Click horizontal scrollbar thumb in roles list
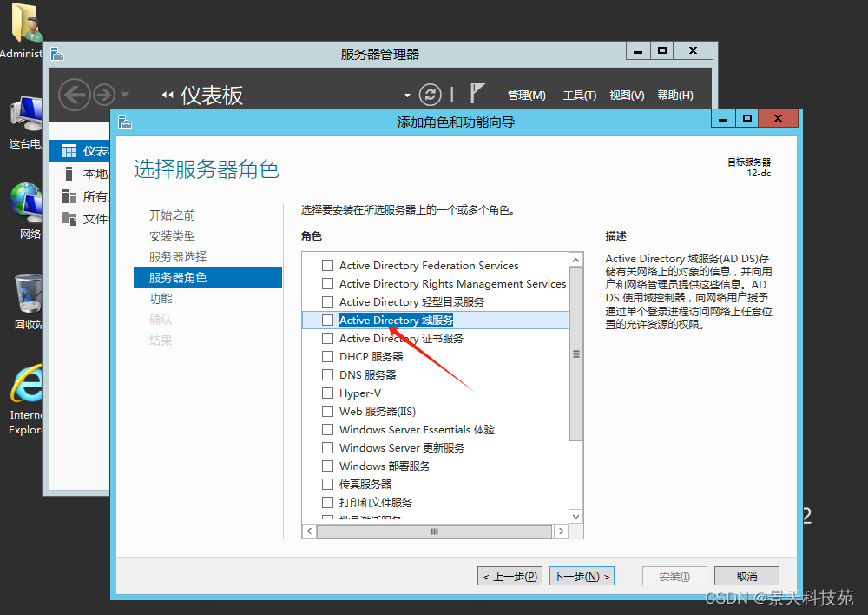Viewport: 868px width, 615px height. click(435, 532)
